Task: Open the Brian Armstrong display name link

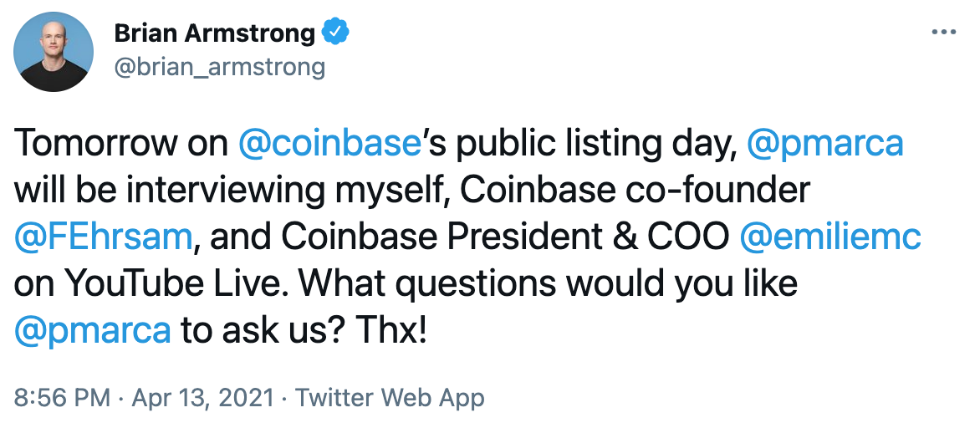Action: [x=214, y=34]
